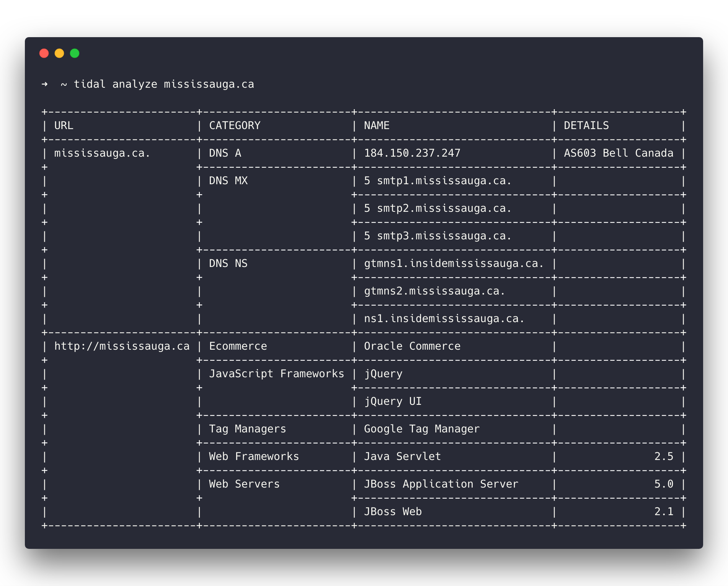This screenshot has height=586, width=728.
Task: Click the 'jQuery UI' name cell
Action: (393, 402)
